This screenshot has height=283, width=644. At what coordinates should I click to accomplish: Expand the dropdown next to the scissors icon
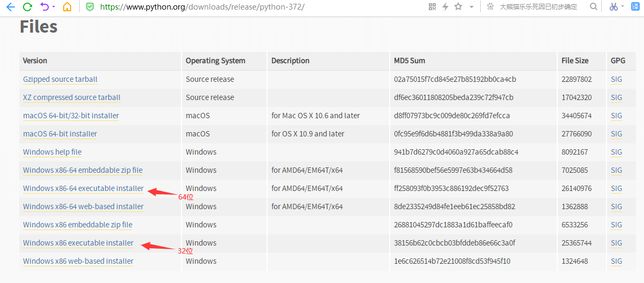tap(623, 7)
